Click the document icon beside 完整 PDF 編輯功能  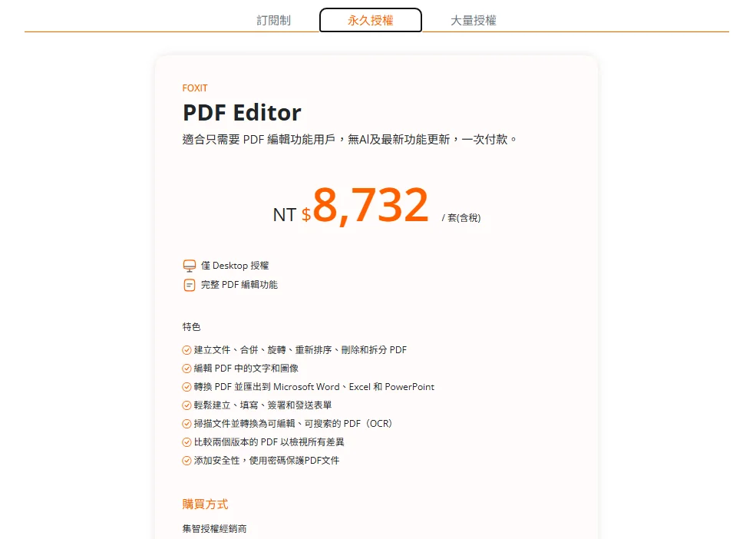[x=190, y=285]
